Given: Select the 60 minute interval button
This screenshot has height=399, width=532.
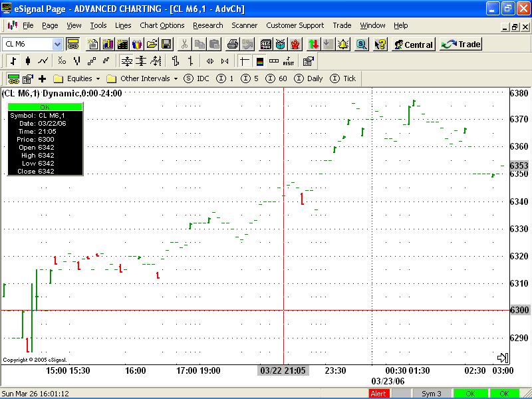Looking at the screenshot, I should (277, 78).
